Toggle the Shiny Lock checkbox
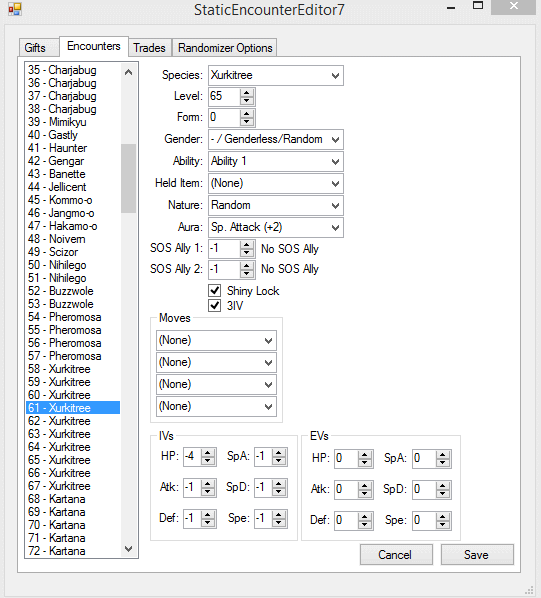Viewport: 541px width, 598px height. (x=215, y=291)
